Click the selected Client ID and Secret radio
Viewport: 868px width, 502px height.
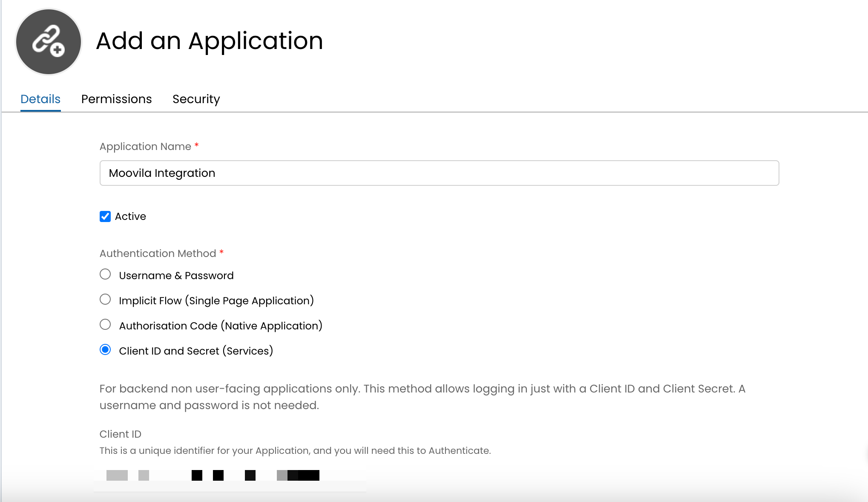[105, 350]
